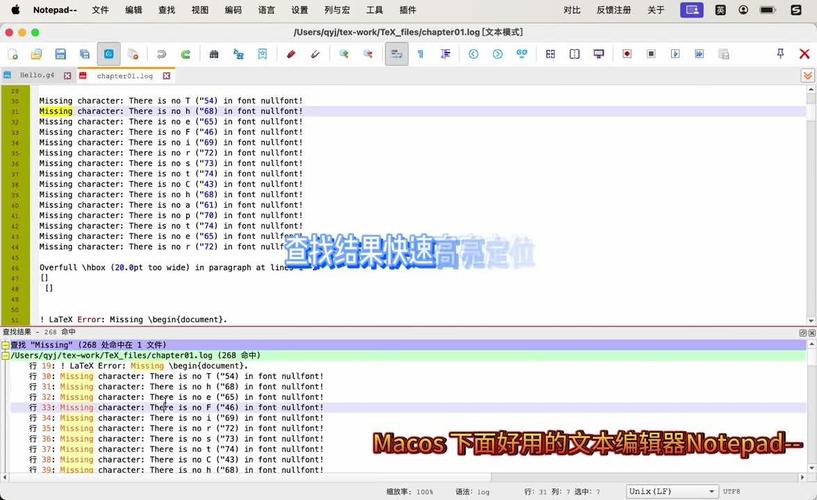The image size is (817, 500).
Task: Open the 编码 menu
Action: coord(233,10)
